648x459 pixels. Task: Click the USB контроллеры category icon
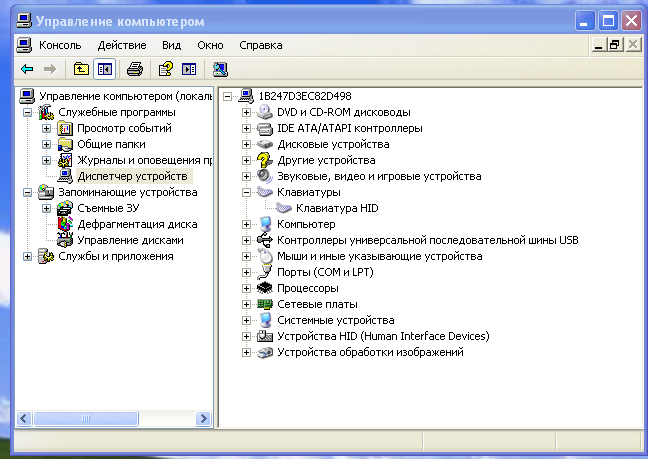point(264,240)
